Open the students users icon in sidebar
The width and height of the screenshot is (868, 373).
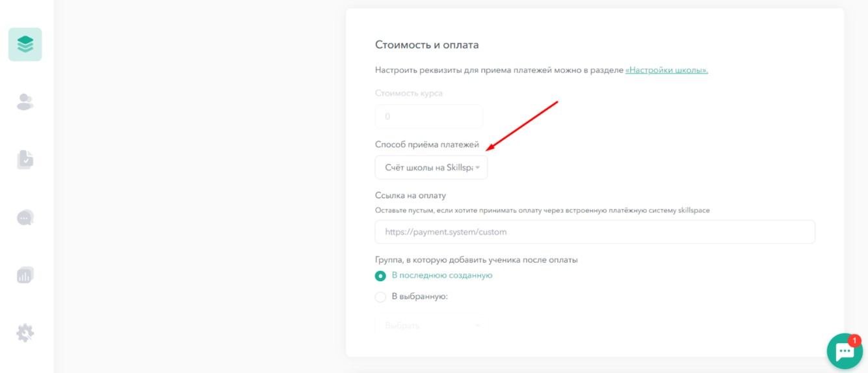[25, 102]
